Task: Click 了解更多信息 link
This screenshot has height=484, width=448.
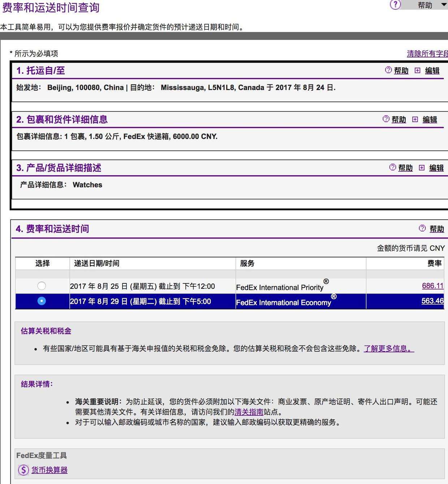Action: point(389,348)
